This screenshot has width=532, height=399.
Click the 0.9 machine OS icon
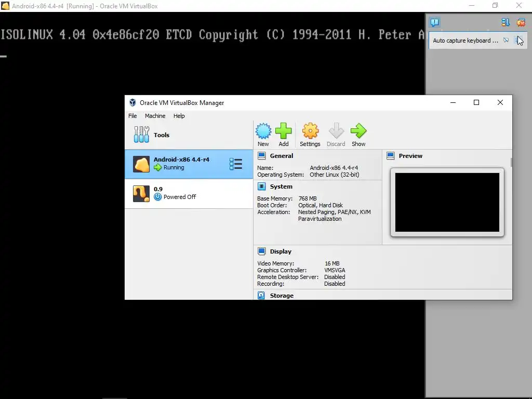coord(141,194)
